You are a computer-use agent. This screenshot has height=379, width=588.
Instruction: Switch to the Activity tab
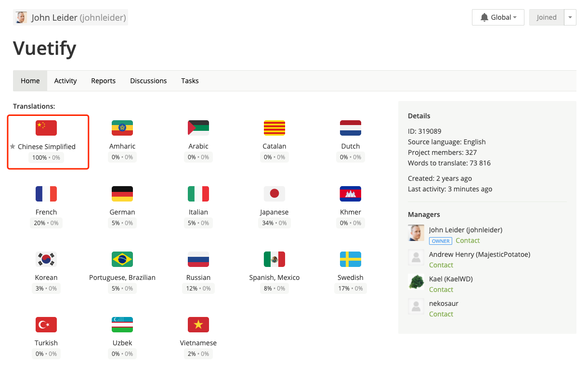coord(65,80)
